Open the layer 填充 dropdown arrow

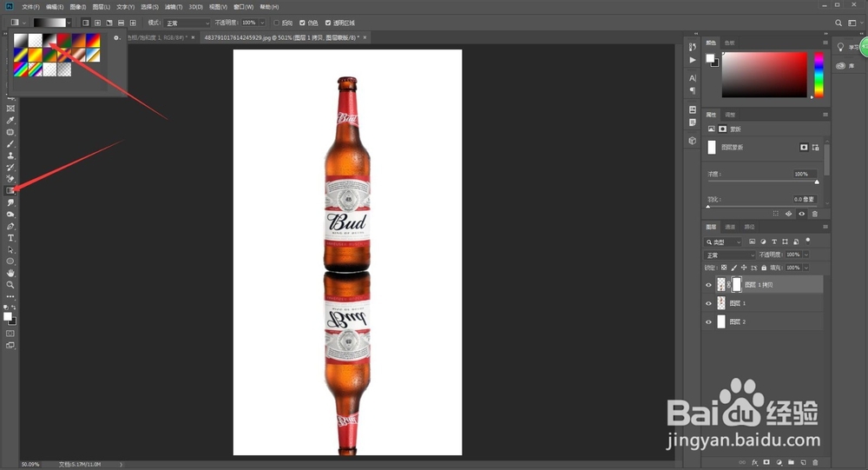[806, 268]
